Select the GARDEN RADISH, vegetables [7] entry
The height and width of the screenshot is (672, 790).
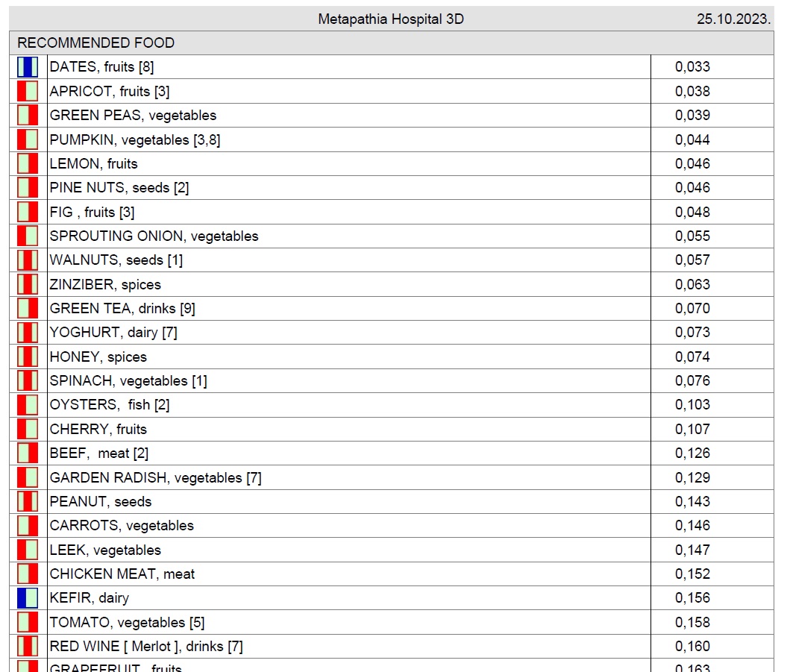155,477
